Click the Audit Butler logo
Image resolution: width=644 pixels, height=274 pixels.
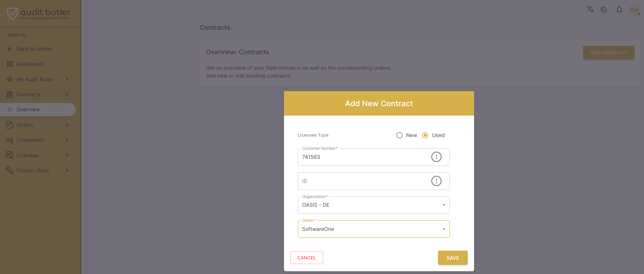tap(38, 13)
